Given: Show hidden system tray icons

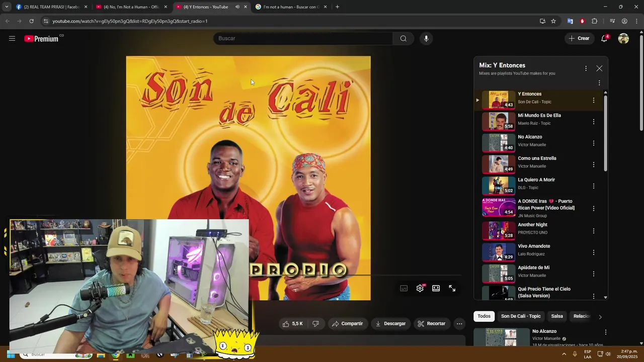Looking at the screenshot, I should click(564, 354).
